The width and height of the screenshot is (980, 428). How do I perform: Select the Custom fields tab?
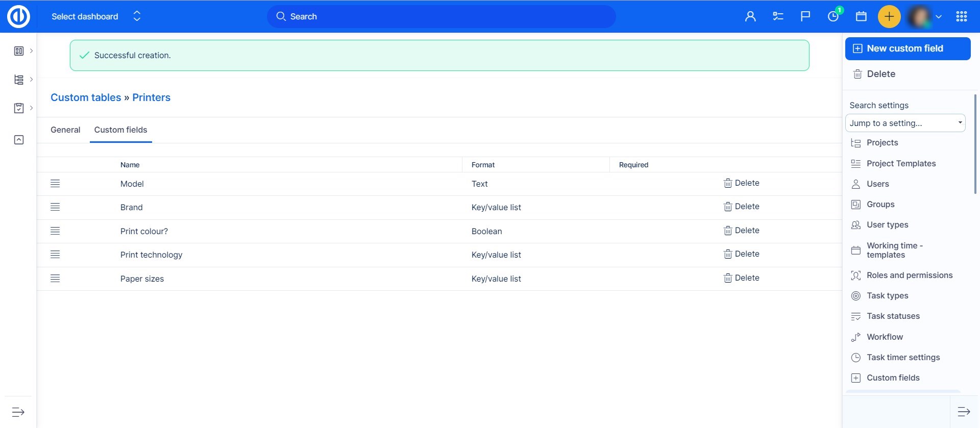pos(120,130)
